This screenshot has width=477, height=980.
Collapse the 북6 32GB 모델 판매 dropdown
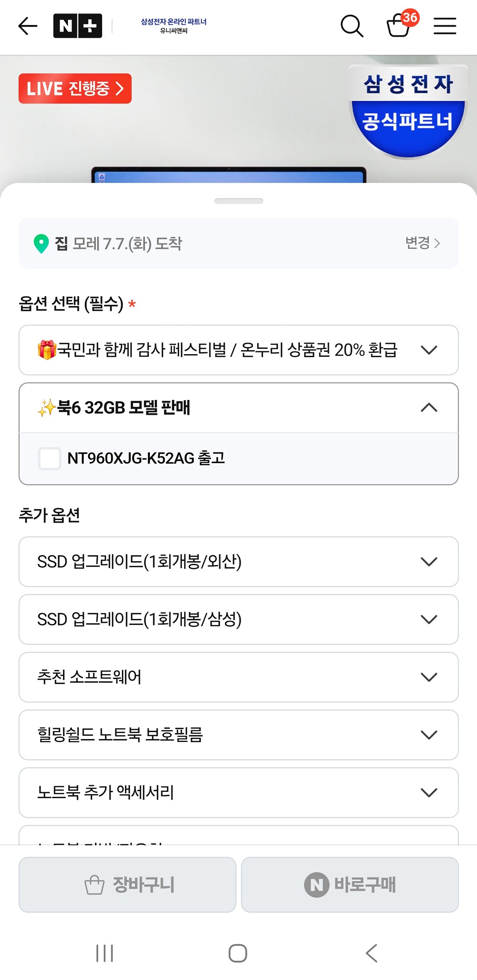point(238,408)
